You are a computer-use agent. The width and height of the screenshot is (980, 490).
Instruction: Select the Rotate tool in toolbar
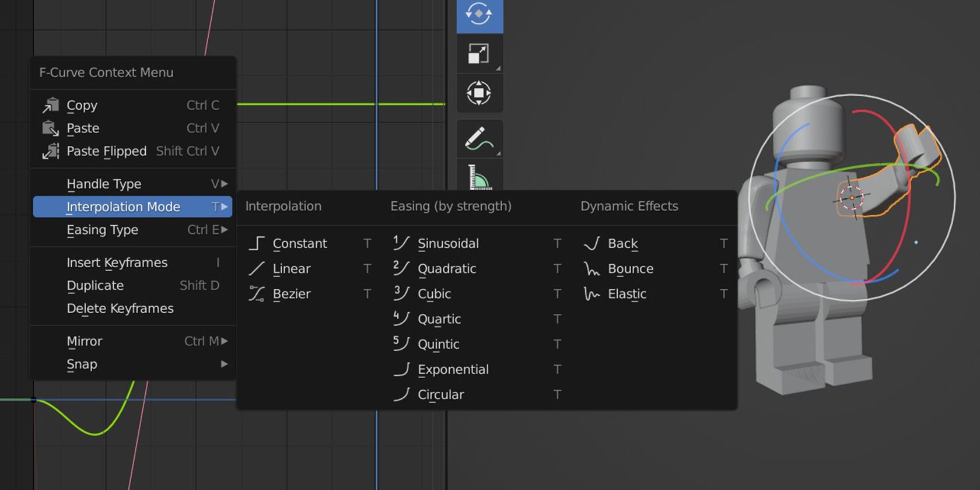click(479, 14)
